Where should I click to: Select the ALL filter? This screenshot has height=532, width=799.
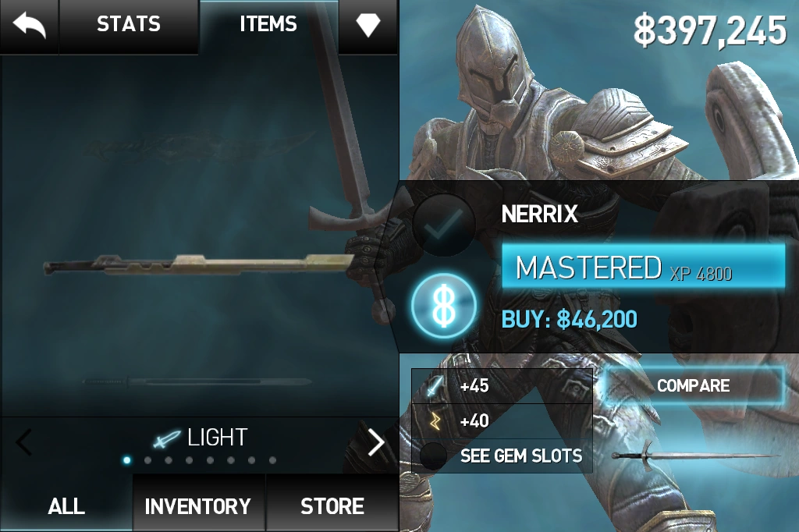pyautogui.click(x=66, y=505)
